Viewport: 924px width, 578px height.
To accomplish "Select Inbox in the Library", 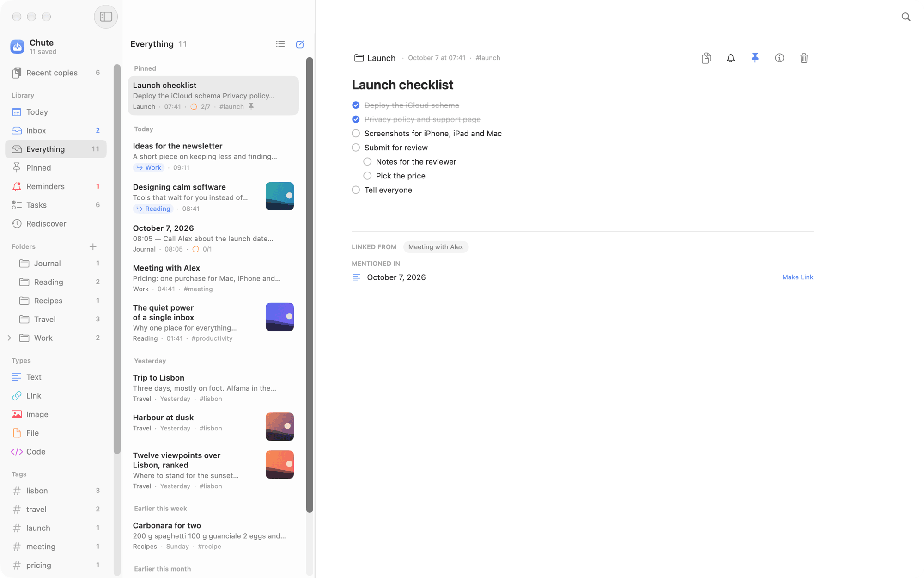I will (55, 130).
